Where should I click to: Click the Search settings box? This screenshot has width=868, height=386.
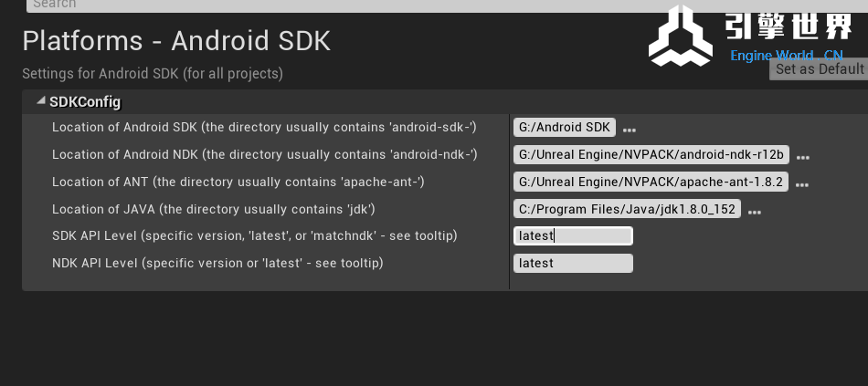448,5
